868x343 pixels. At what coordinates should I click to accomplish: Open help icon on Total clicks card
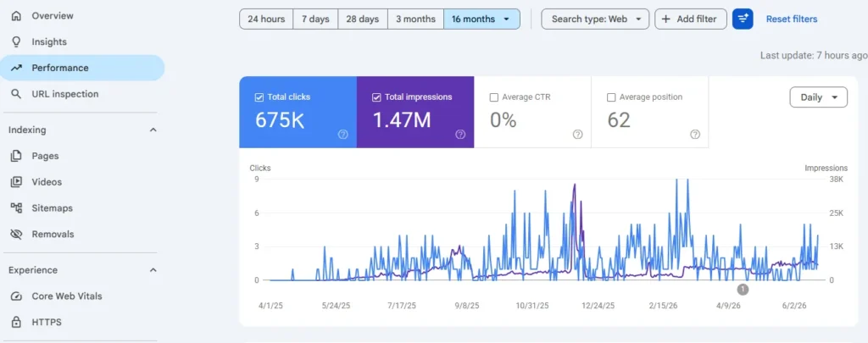coord(342,135)
